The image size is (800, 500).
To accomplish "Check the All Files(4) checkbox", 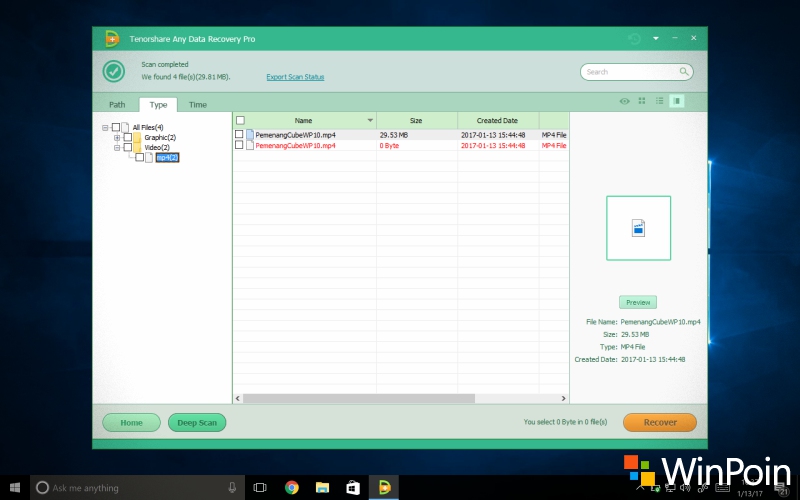I will click(x=116, y=127).
